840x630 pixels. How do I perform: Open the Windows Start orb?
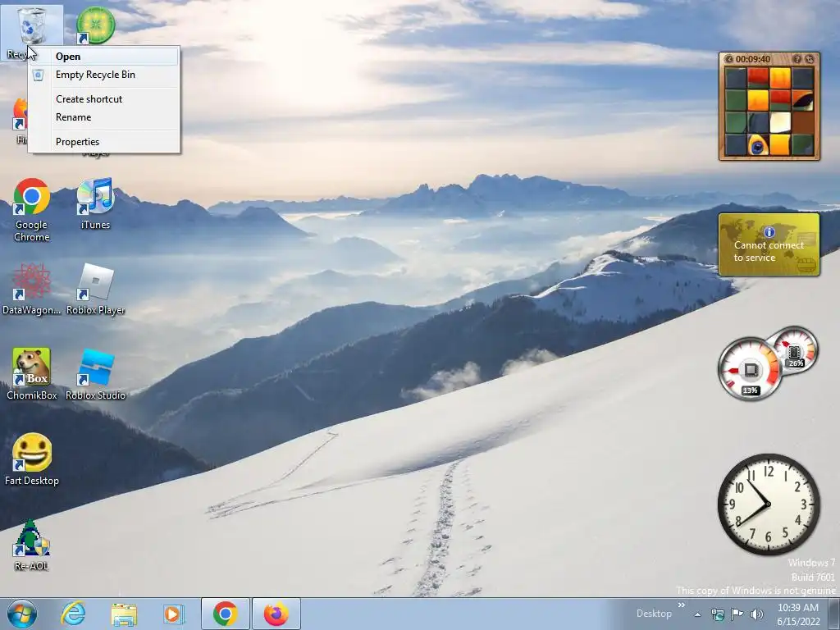(x=21, y=614)
